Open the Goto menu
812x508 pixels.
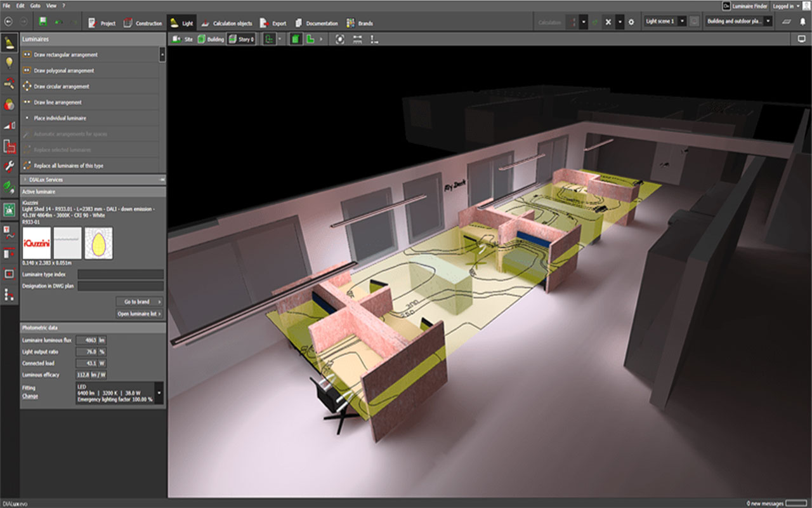click(34, 6)
